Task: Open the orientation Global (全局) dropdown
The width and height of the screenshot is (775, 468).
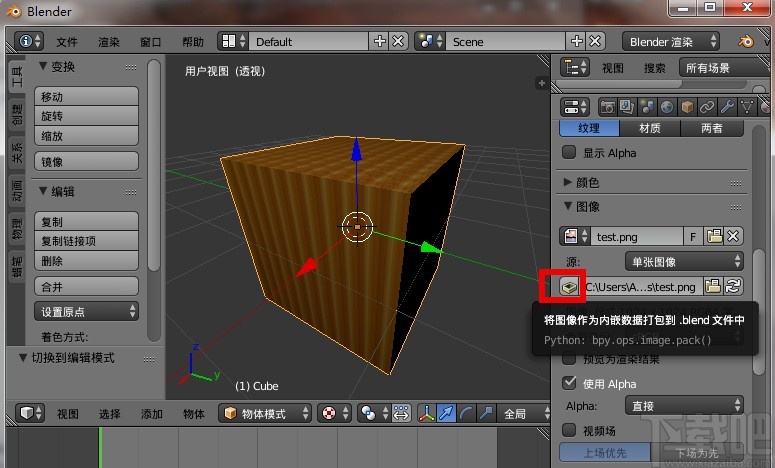Action: coord(523,413)
